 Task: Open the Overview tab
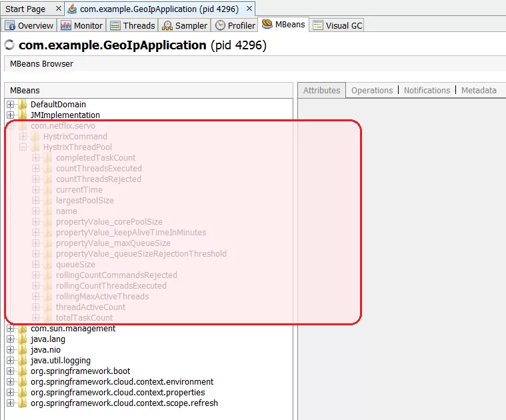coord(29,25)
